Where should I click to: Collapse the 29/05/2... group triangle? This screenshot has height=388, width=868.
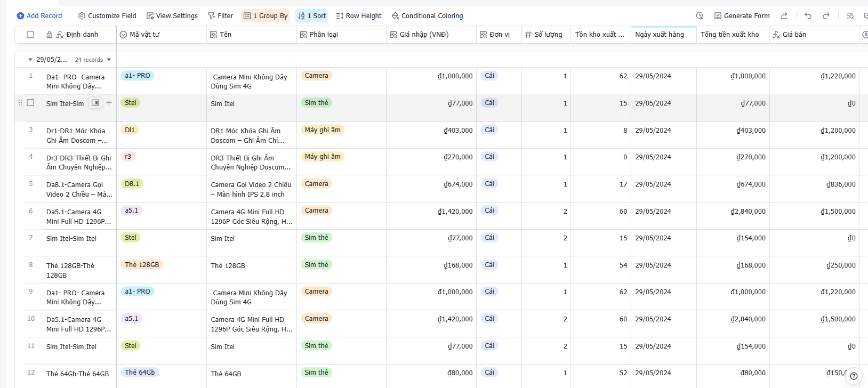(30, 60)
